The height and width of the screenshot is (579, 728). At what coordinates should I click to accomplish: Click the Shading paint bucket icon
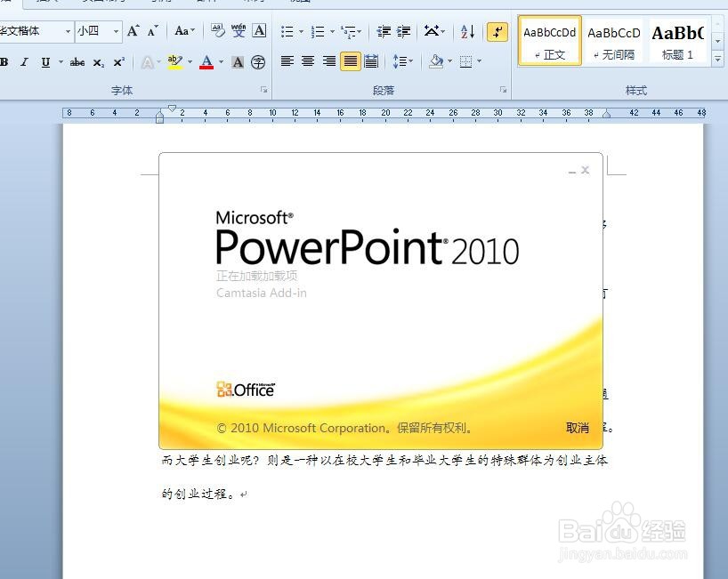click(436, 61)
